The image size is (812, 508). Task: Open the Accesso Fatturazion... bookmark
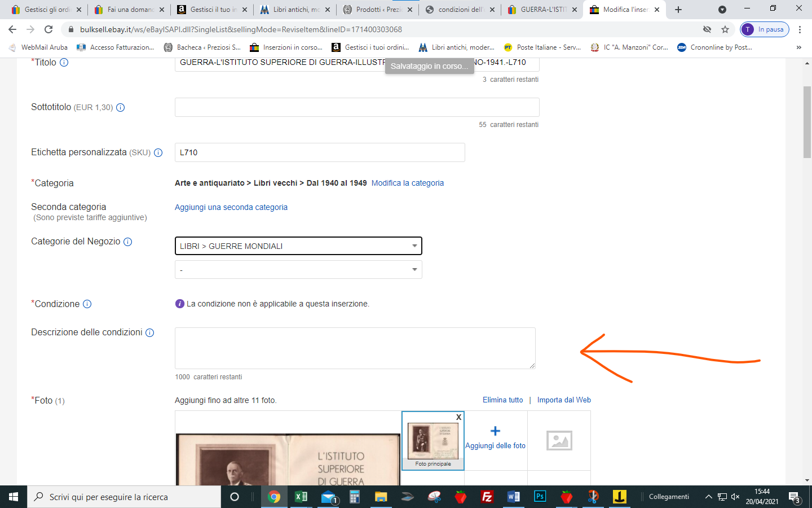116,47
